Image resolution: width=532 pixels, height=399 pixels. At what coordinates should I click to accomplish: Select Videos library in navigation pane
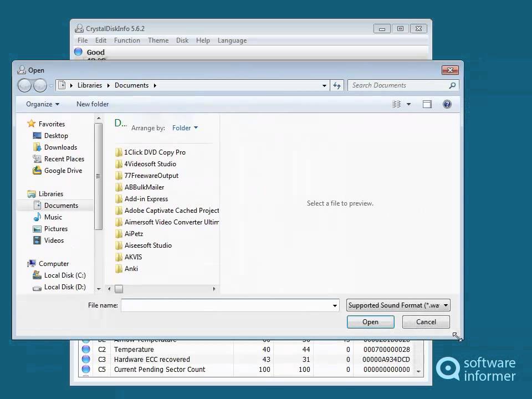pyautogui.click(x=49, y=241)
